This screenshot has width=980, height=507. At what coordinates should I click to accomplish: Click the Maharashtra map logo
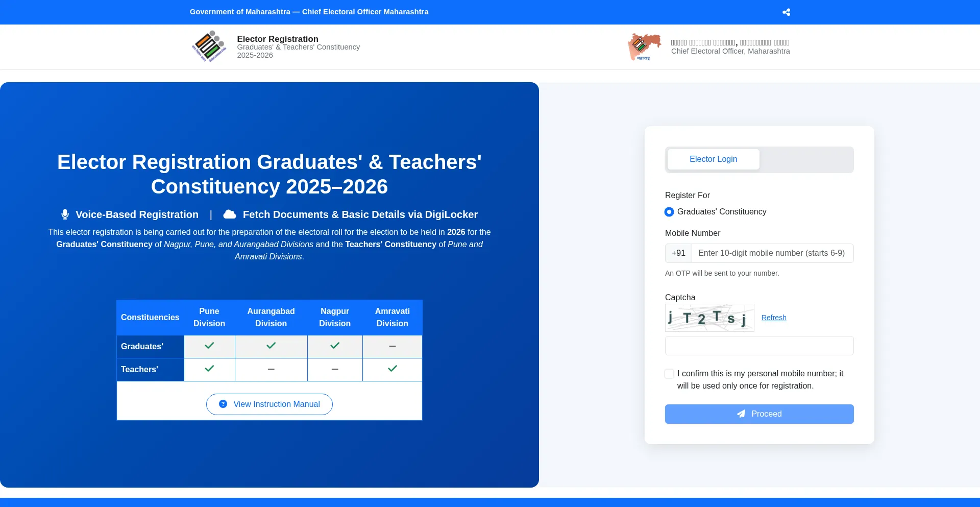644,46
